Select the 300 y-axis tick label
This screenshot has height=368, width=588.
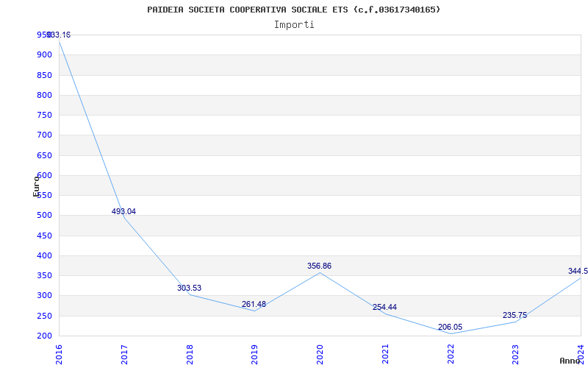pyautogui.click(x=44, y=296)
